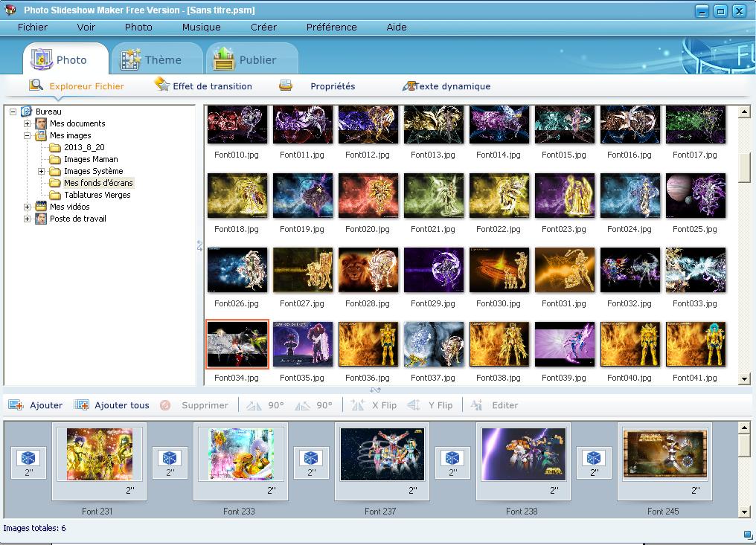
Task: Expand the Poste de travail node
Action: 28,219
